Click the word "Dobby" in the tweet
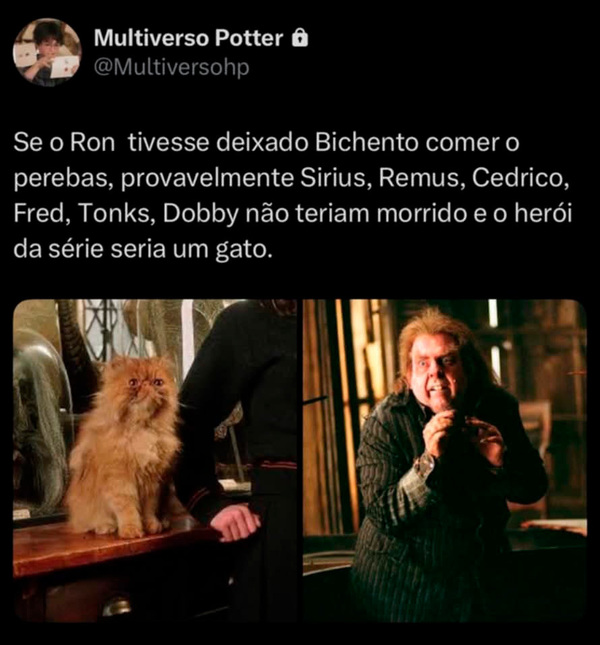Viewport: 600px width, 645px height. point(200,214)
